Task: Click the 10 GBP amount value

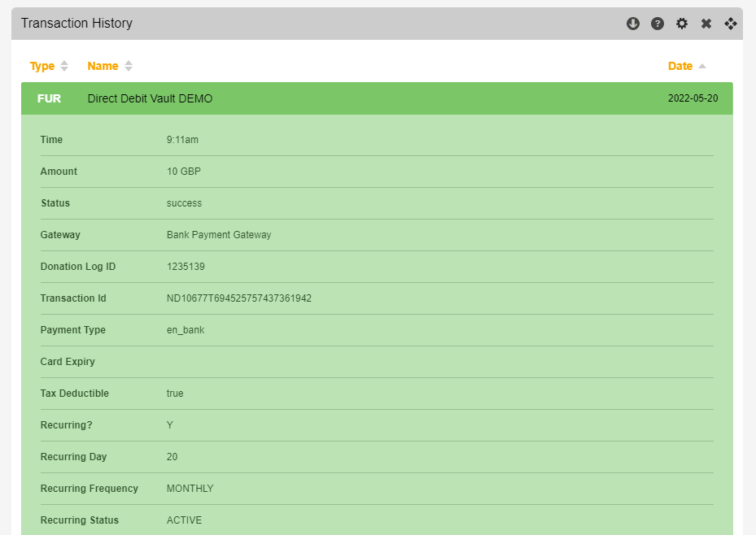Action: coord(183,172)
